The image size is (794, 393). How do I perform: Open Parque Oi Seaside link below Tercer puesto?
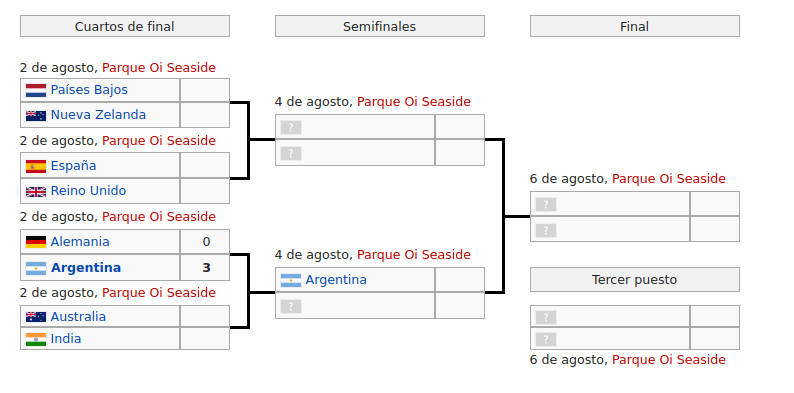pyautogui.click(x=669, y=360)
